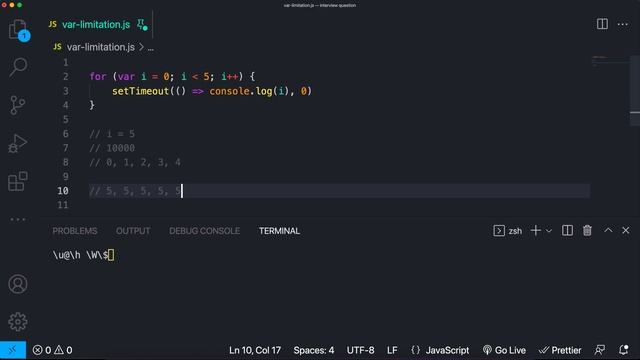Switch to the OUTPUT panel tab
Screen dimensions: 640x360
[133, 231]
